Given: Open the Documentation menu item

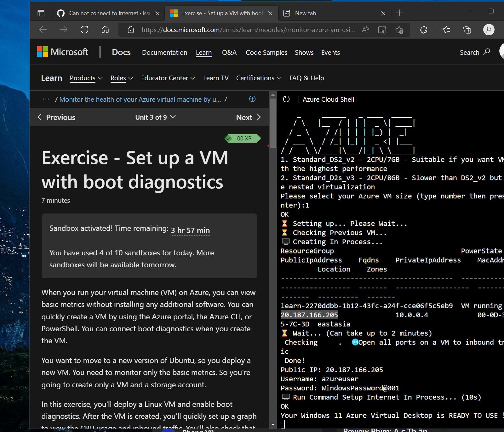Looking at the screenshot, I should [164, 53].
